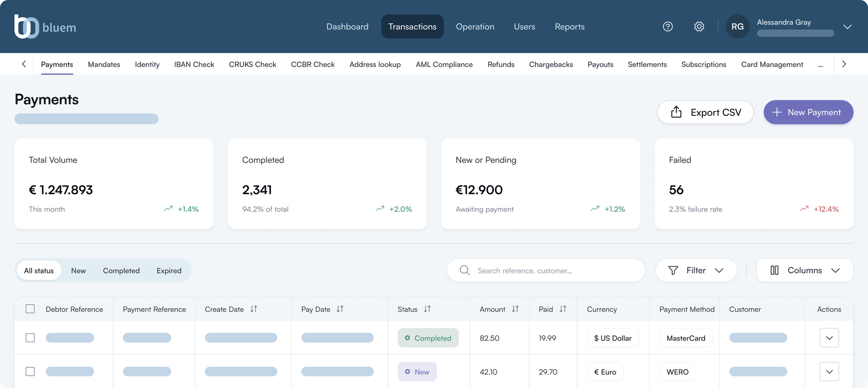The image size is (868, 388).
Task: Sort the Status column
Action: click(427, 309)
